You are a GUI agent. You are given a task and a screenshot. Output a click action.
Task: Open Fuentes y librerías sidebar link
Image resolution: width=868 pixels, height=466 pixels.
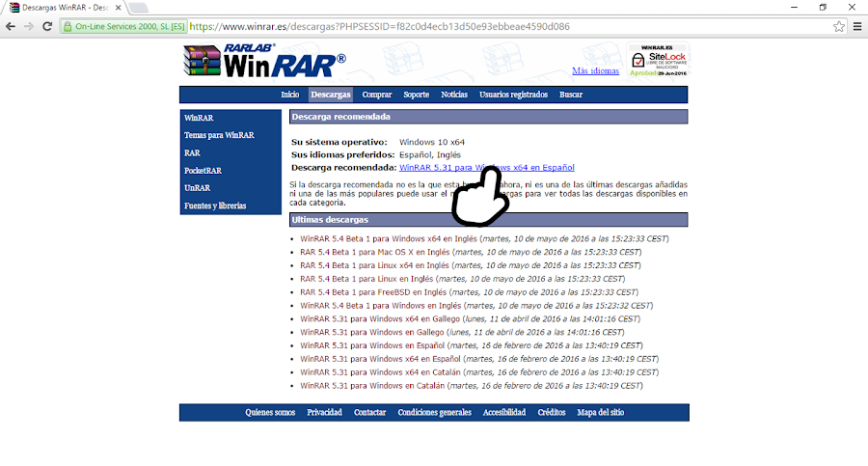coord(215,206)
